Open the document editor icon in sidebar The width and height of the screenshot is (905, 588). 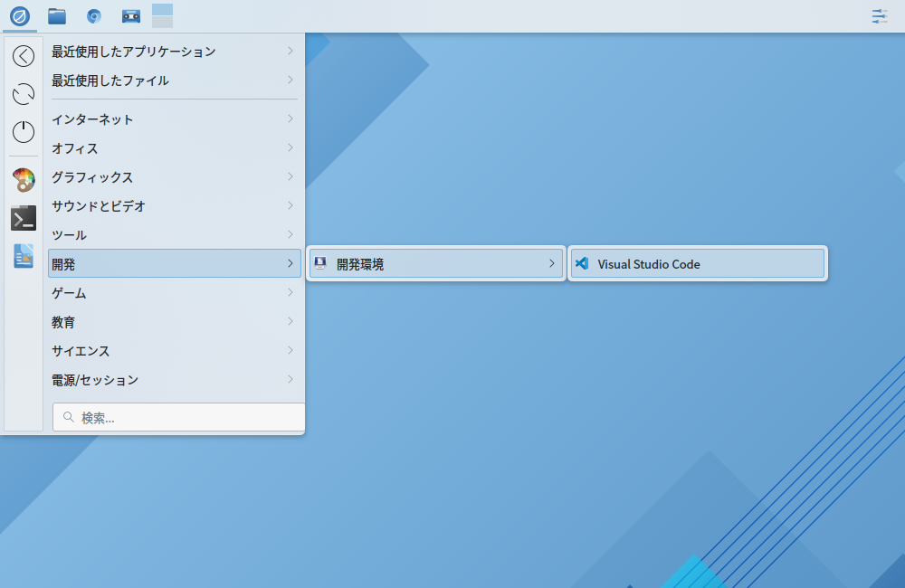(23, 258)
